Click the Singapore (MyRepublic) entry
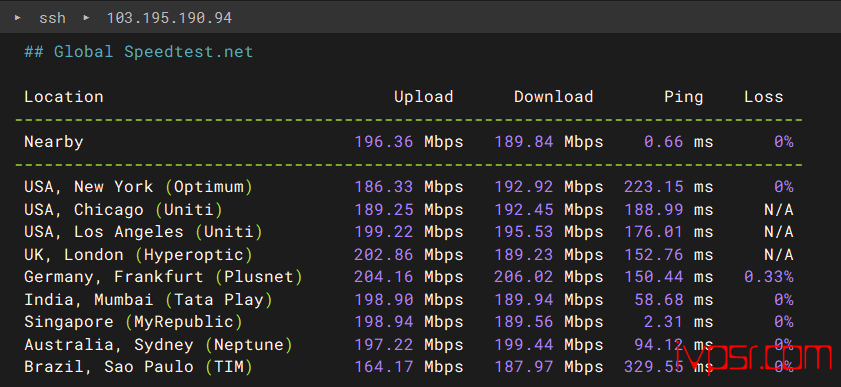 (133, 322)
